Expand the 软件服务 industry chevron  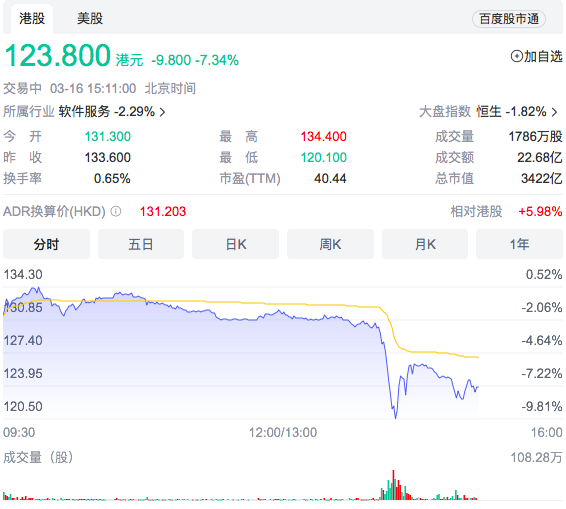[162, 112]
